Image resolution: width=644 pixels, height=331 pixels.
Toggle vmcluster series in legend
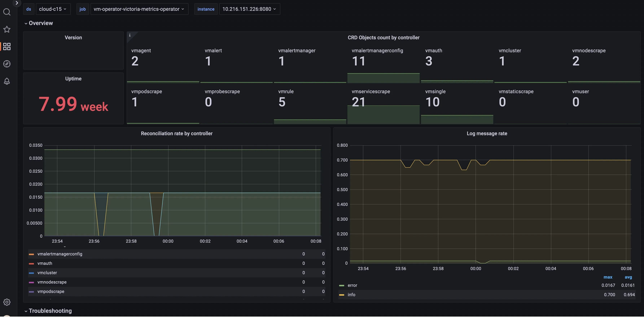tap(47, 273)
